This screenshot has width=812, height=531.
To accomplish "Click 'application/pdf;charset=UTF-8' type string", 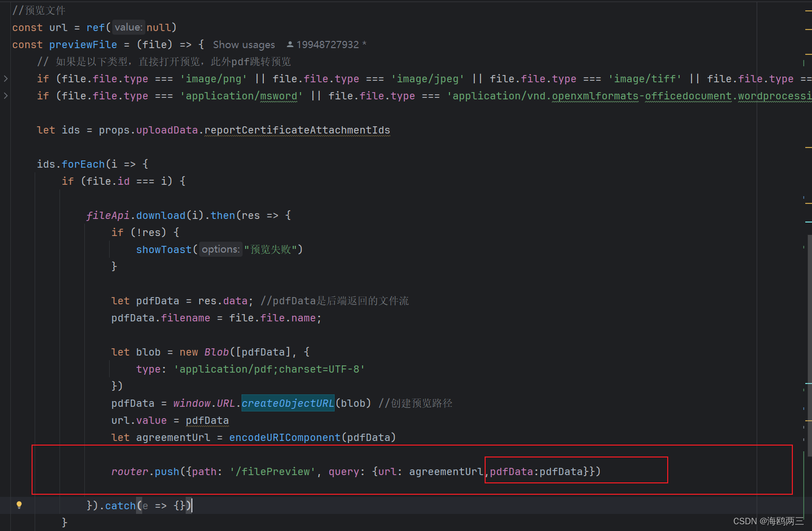I will pyautogui.click(x=269, y=369).
